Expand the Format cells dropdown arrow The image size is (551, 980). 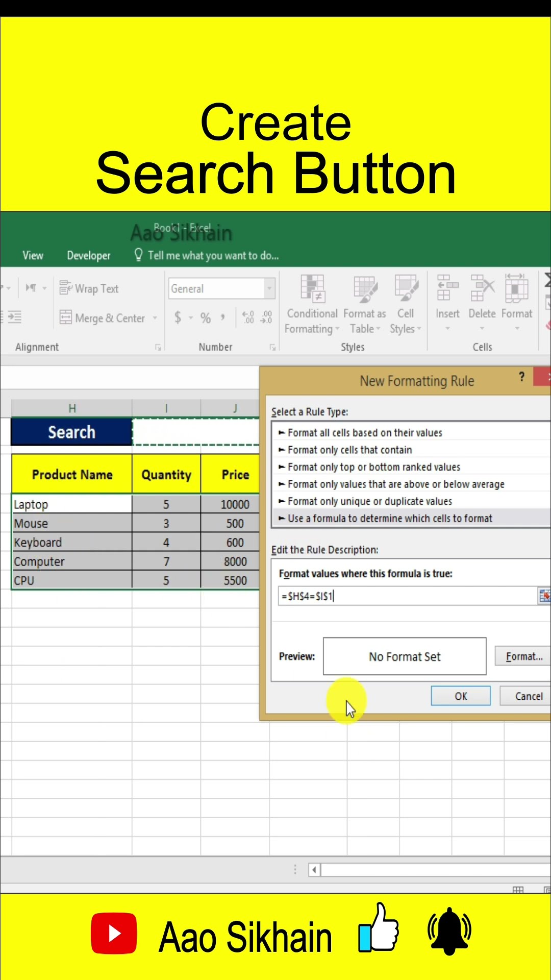click(517, 328)
